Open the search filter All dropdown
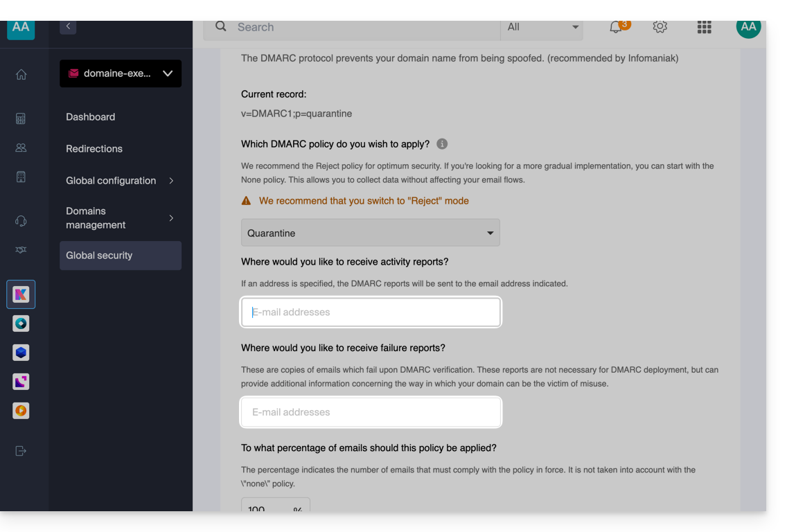Viewport: 787px width, 532px height. point(542,27)
